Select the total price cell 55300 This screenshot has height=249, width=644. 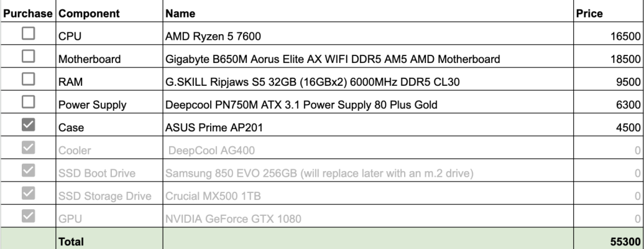609,238
